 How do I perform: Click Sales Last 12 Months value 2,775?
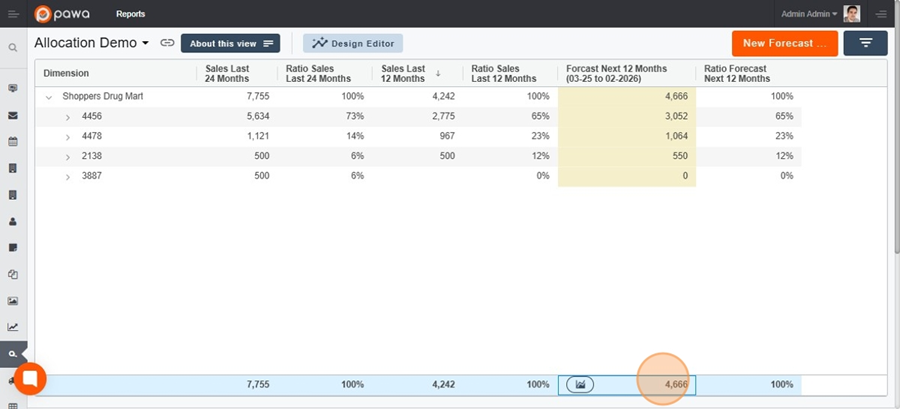(x=443, y=116)
